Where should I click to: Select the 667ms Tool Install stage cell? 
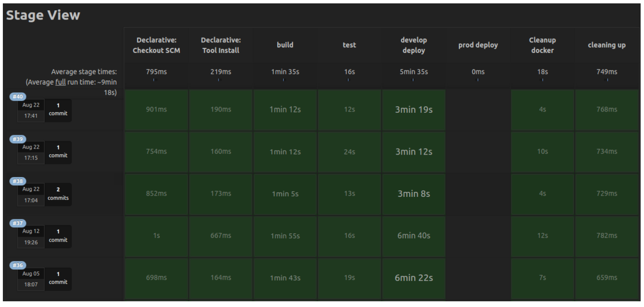coord(221,236)
